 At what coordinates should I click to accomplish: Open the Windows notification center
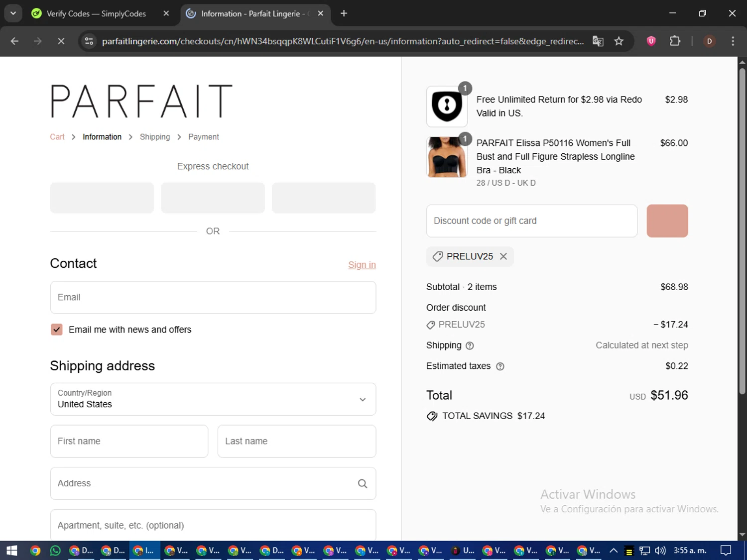[726, 551]
